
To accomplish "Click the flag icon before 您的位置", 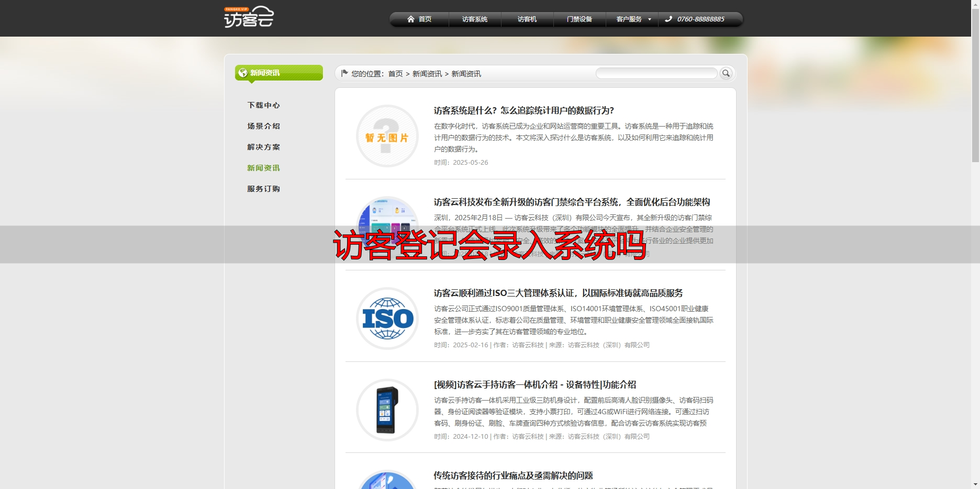I will (344, 73).
